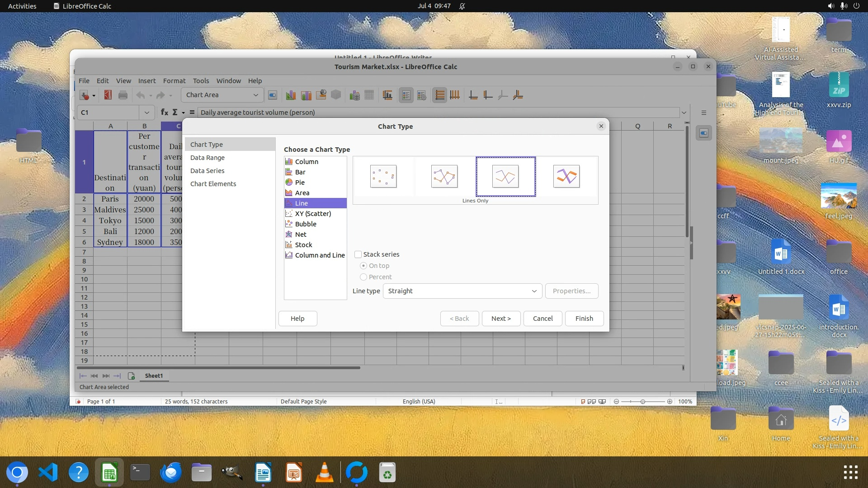Click the Format Selection toolbar icon
The width and height of the screenshot is (868, 488).
(273, 95)
